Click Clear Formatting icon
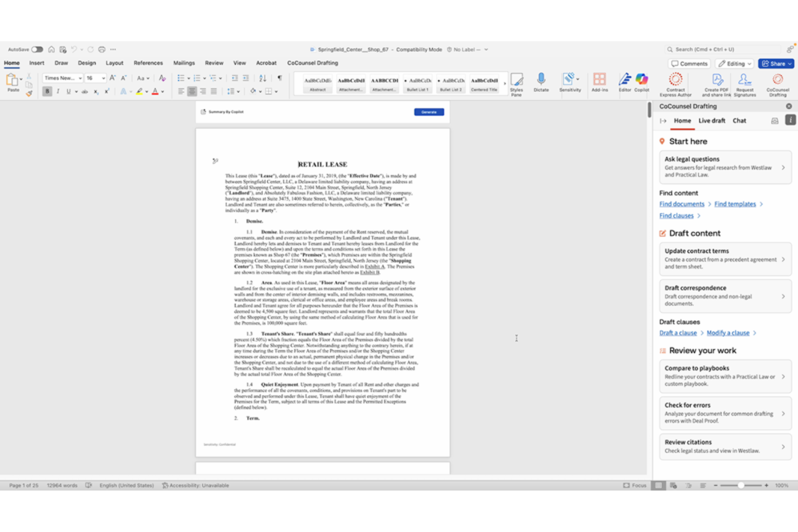Image resolution: width=798 pixels, height=532 pixels. point(162,78)
